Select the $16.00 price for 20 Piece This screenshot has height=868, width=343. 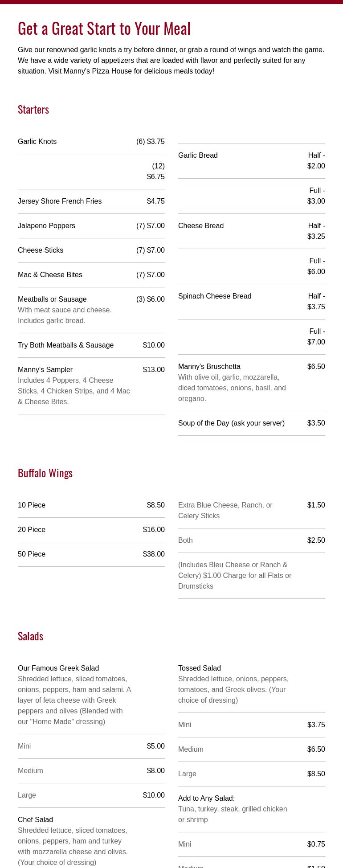tap(154, 530)
